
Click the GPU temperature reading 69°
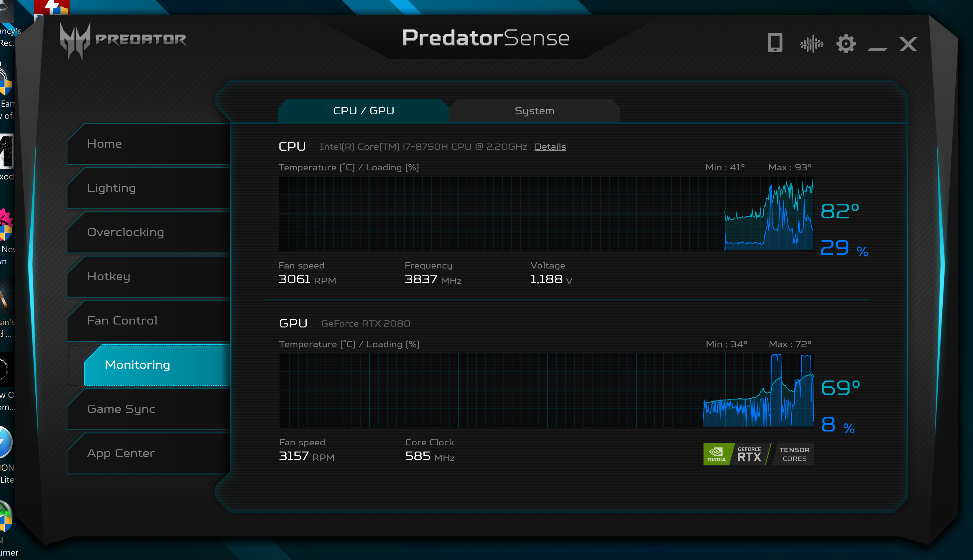click(x=841, y=388)
